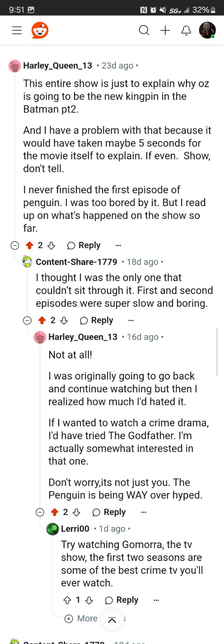The image size is (224, 644).
Task: Click Lerri00's green avatar
Action: [52, 529]
